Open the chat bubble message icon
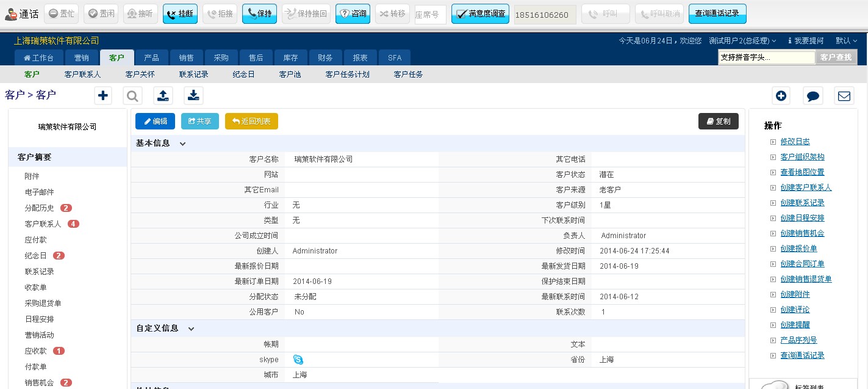 click(812, 96)
